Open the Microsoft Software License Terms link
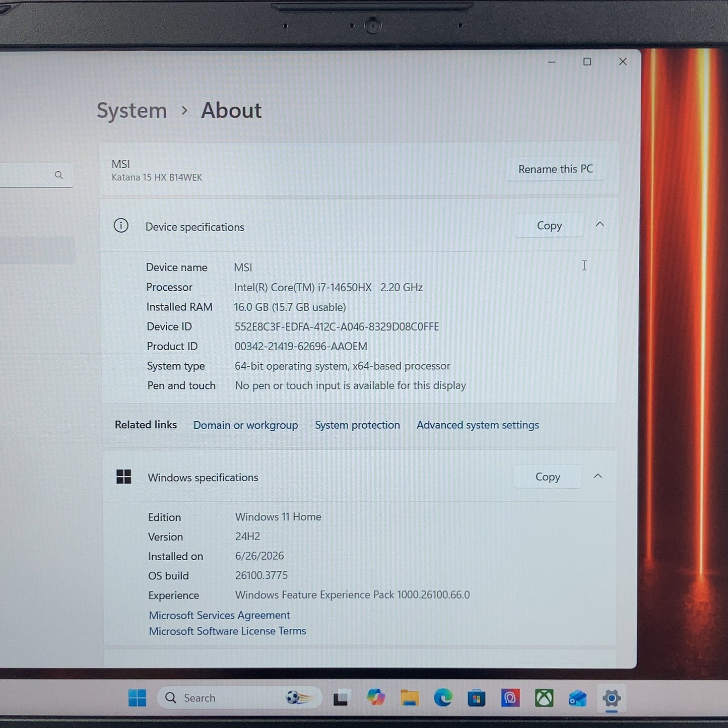 coord(227,631)
